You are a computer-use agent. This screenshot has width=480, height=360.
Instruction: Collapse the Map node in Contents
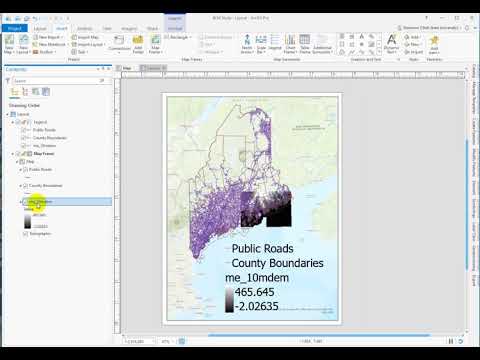pos(17,162)
